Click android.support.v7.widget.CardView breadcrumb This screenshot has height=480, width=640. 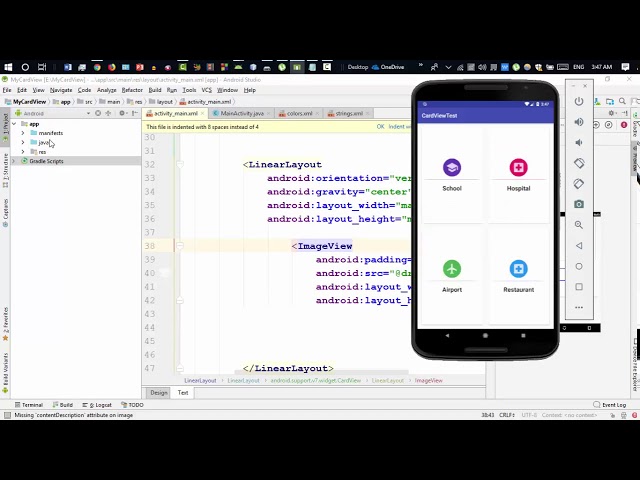[316, 380]
